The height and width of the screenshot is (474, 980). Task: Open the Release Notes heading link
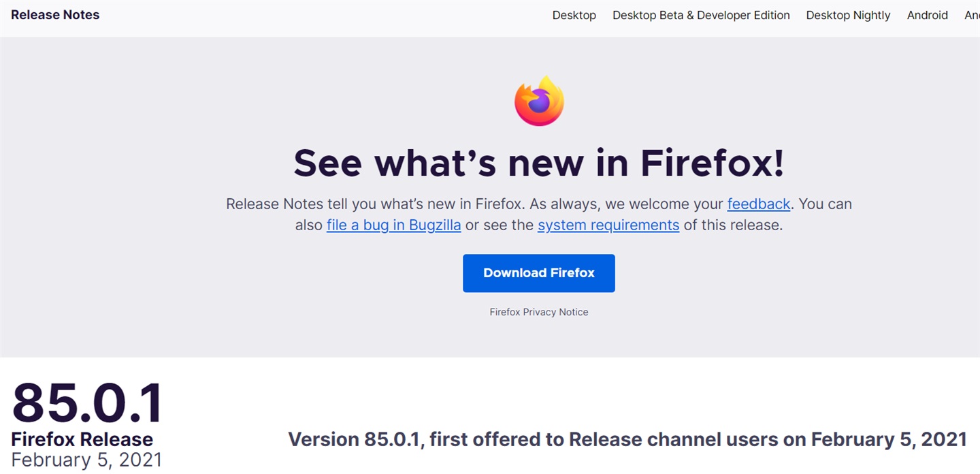click(x=55, y=15)
